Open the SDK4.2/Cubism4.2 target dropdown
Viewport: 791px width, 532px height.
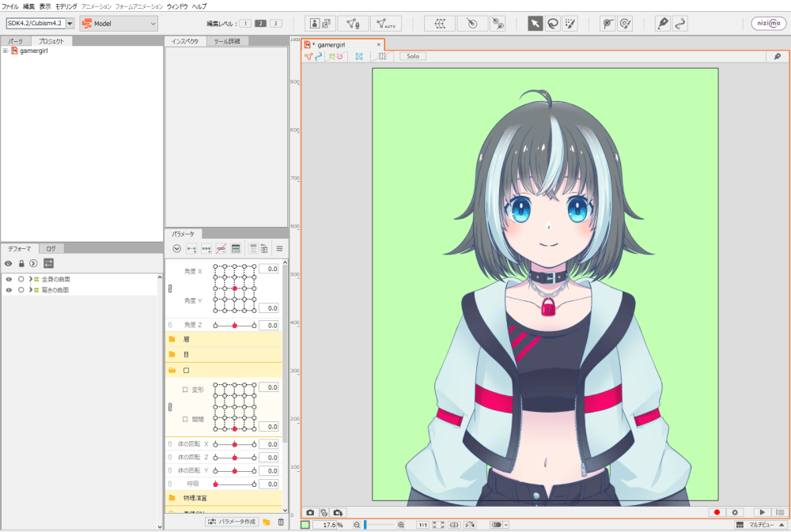[70, 23]
